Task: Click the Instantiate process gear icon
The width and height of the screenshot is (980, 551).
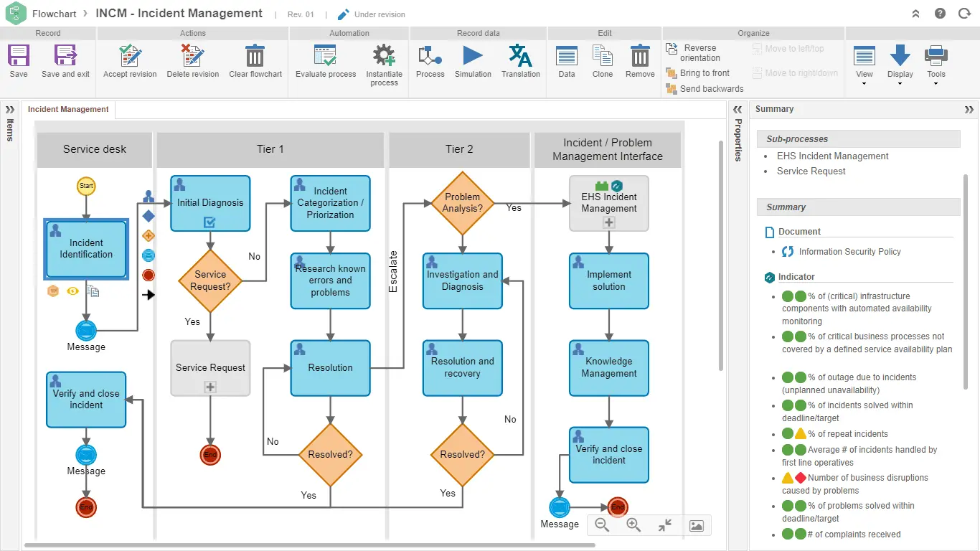Action: point(384,56)
